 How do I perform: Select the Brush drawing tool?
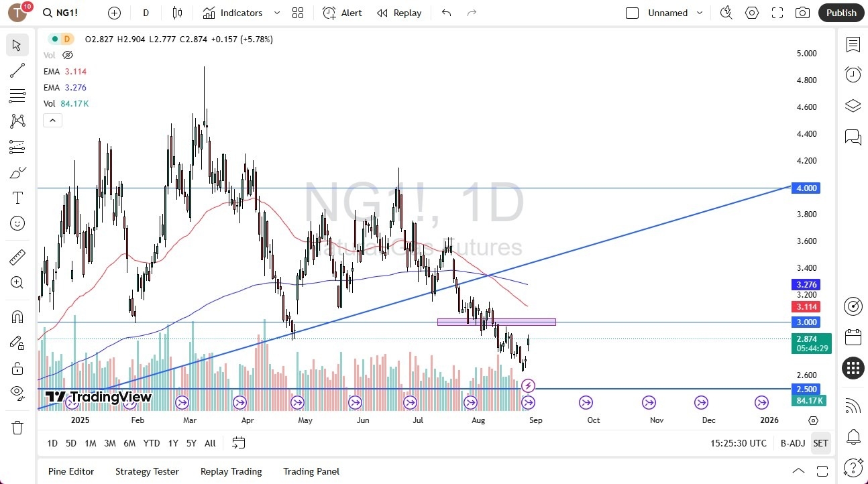click(17, 172)
